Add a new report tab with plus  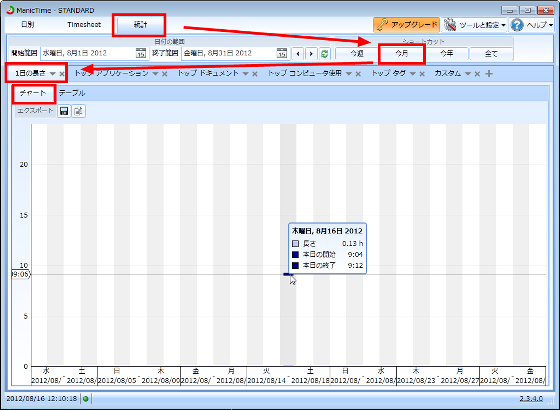(x=489, y=74)
